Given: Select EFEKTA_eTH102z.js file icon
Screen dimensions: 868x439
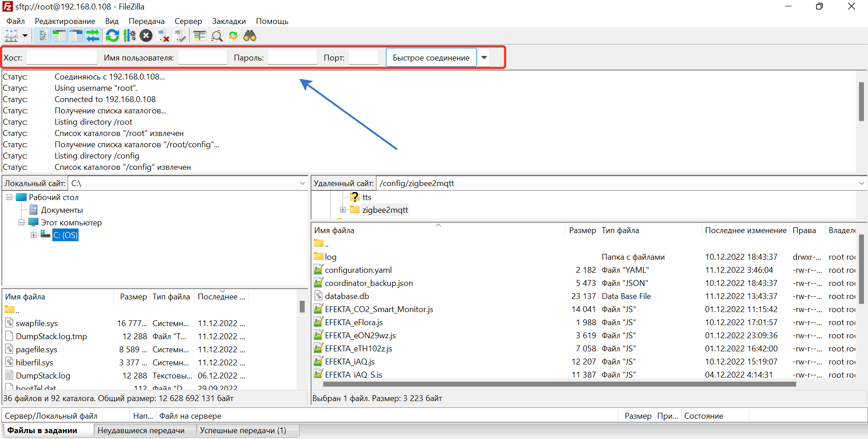Looking at the screenshot, I should (318, 348).
